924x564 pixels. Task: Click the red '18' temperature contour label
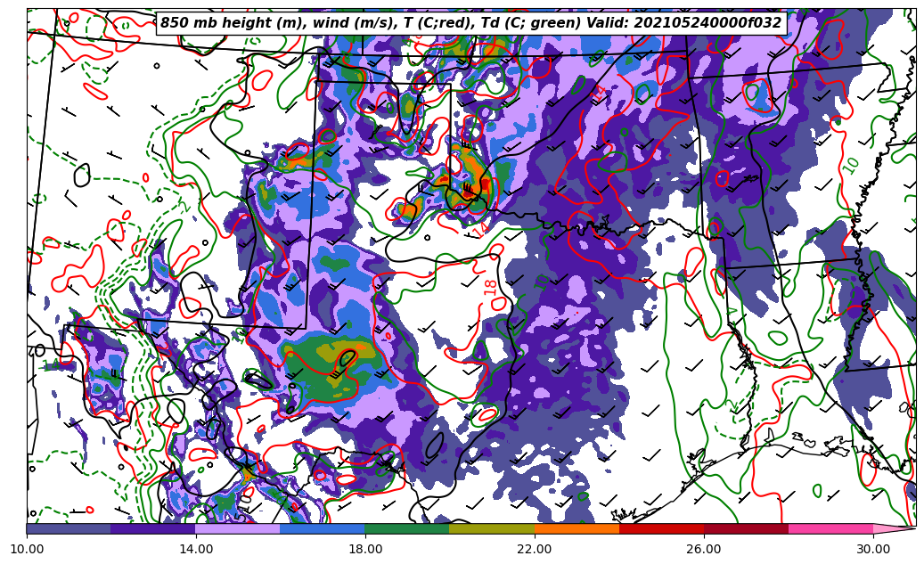[491, 287]
